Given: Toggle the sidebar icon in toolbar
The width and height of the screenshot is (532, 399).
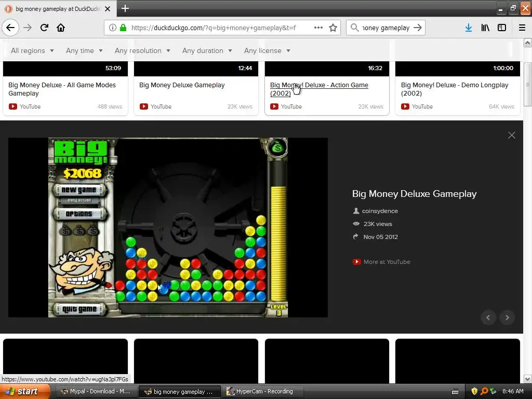Looking at the screenshot, I should click(502, 28).
